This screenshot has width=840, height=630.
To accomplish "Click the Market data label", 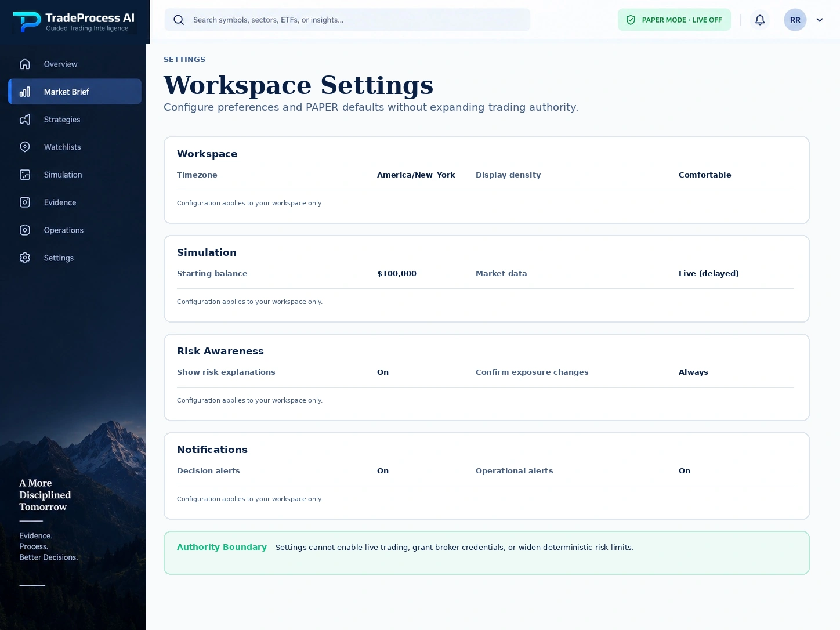I will 501,273.
